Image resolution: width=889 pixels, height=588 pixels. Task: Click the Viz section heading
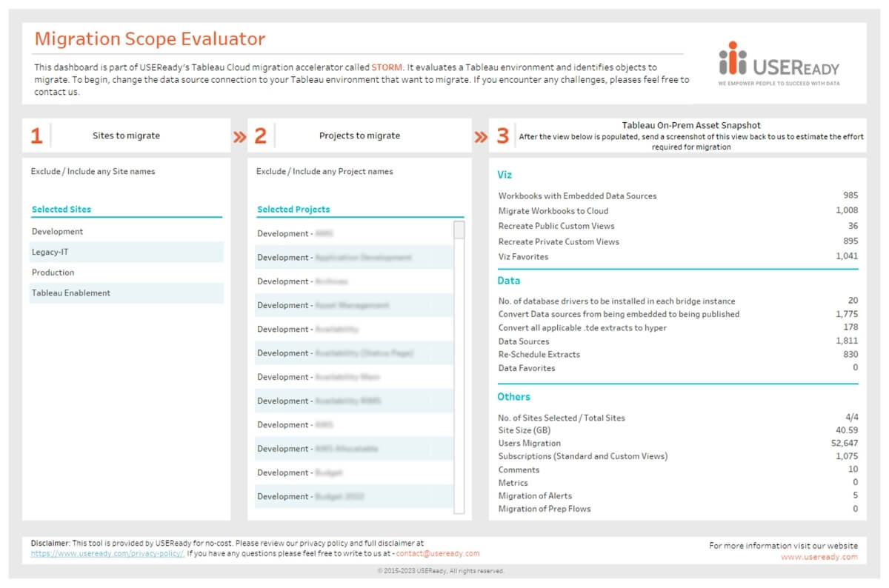pyautogui.click(x=505, y=176)
